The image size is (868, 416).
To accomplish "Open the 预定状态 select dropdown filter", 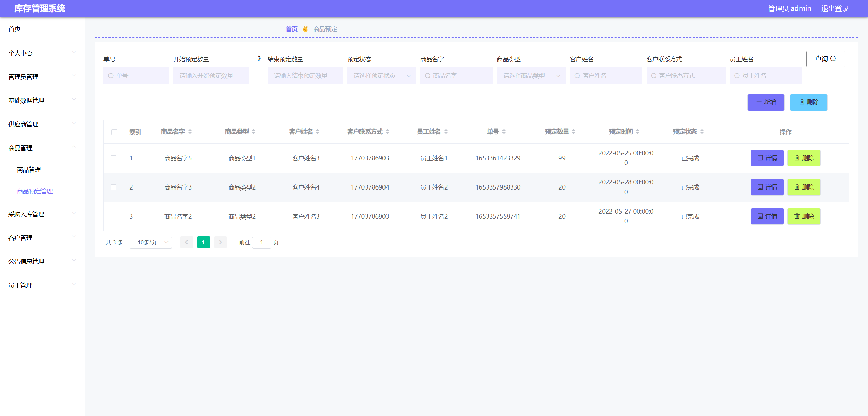I will (x=381, y=76).
